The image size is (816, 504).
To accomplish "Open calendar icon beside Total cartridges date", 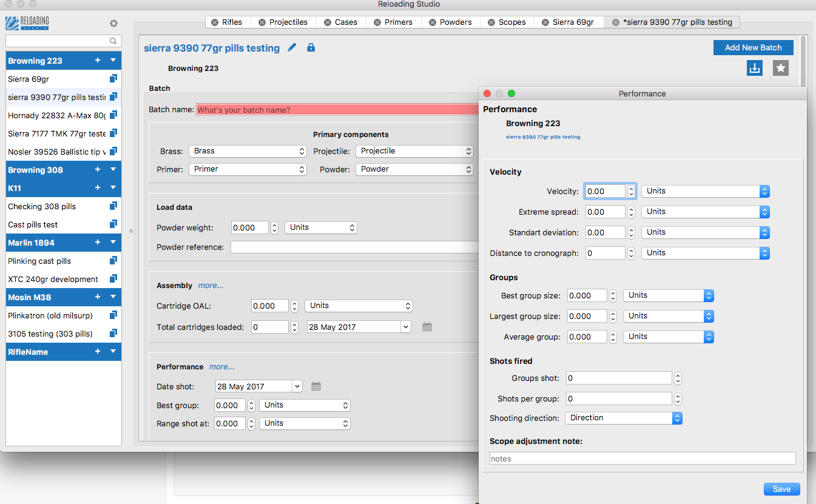I will [427, 327].
